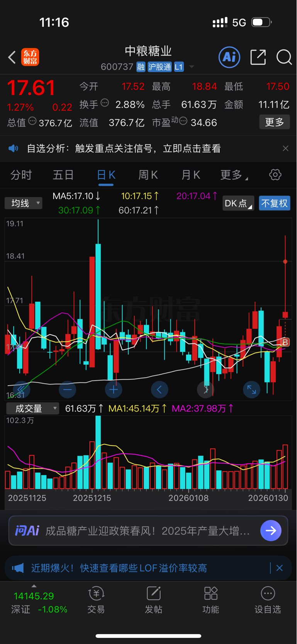The image size is (297, 644).
Task: Open search with the magnifier icon
Action: [284, 57]
